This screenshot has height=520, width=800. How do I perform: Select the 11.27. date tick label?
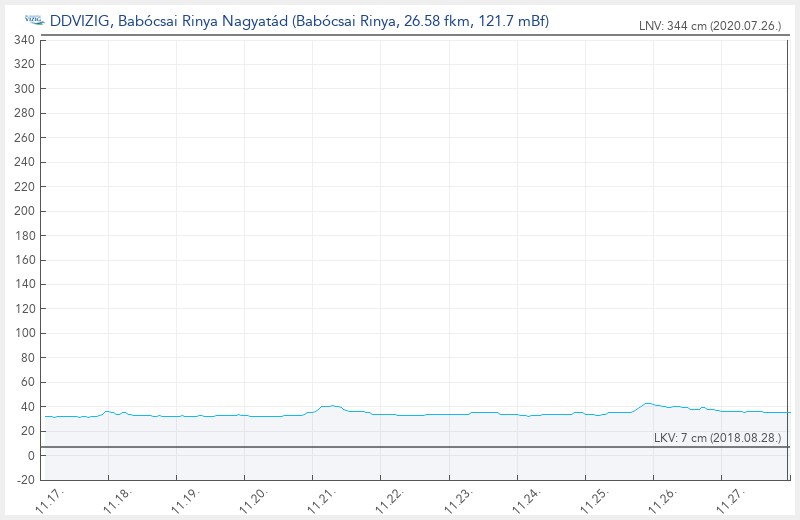point(731,500)
